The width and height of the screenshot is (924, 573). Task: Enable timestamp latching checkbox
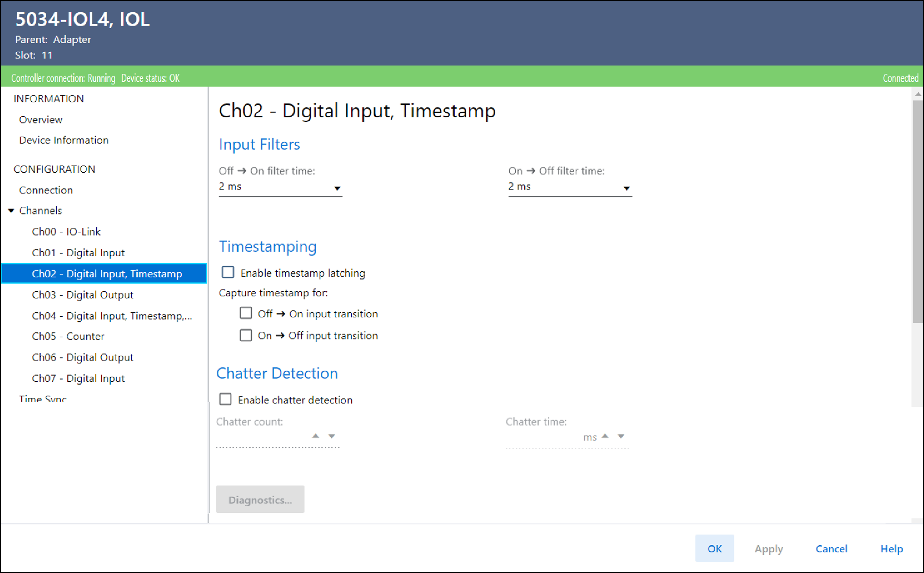pyautogui.click(x=228, y=272)
